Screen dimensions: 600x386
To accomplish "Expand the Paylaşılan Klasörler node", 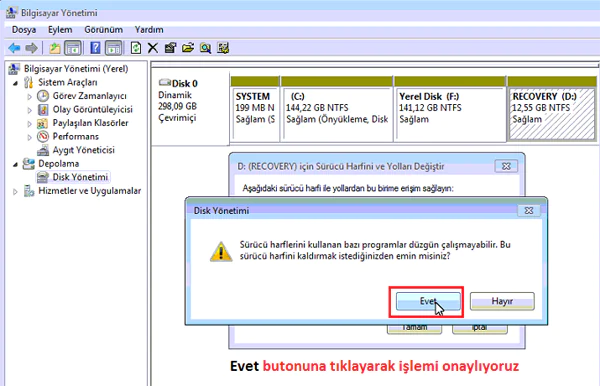I will click(x=29, y=124).
